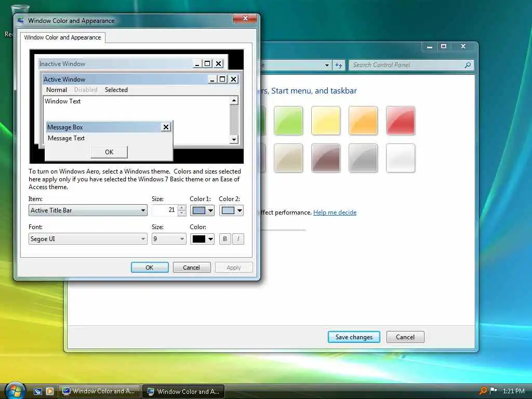Switch to first Window Color taskbar button

point(99,391)
